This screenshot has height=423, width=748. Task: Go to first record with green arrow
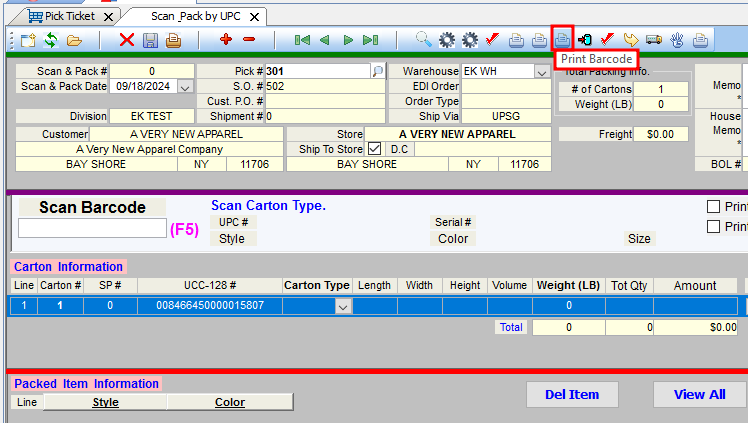(x=302, y=40)
